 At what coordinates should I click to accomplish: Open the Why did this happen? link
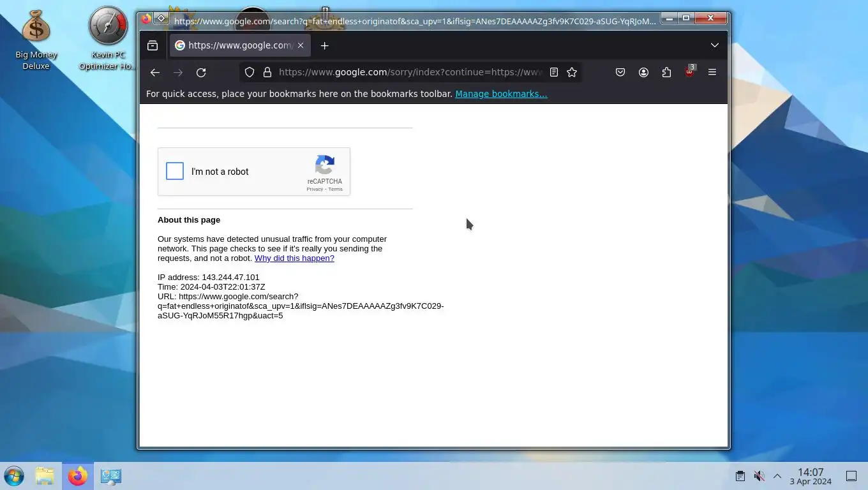(294, 258)
